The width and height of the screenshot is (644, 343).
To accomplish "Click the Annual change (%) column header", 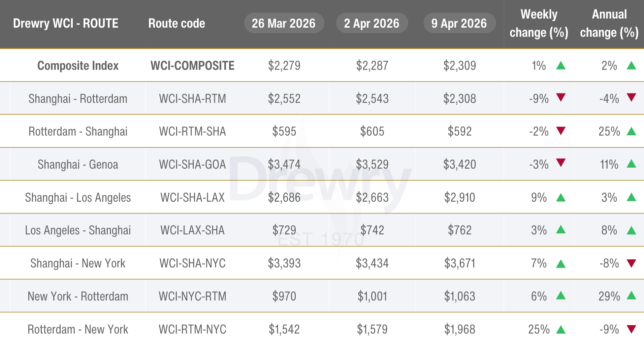I will pyautogui.click(x=609, y=24).
